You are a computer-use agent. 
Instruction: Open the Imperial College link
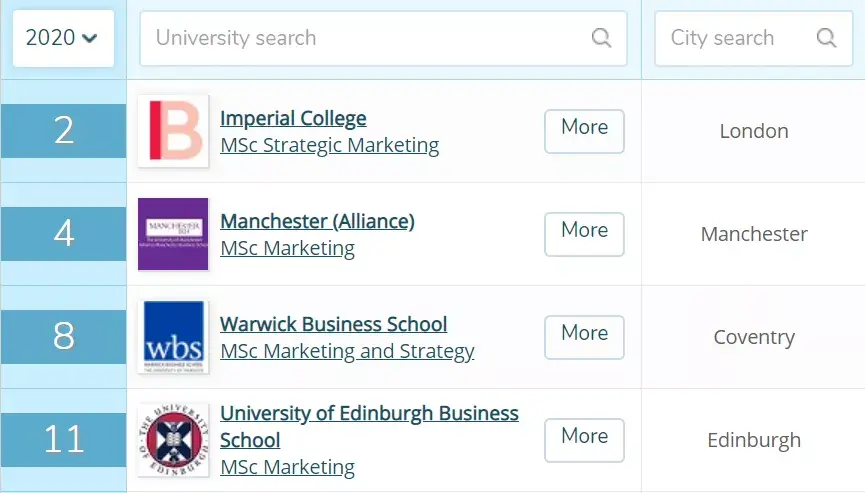click(x=293, y=118)
